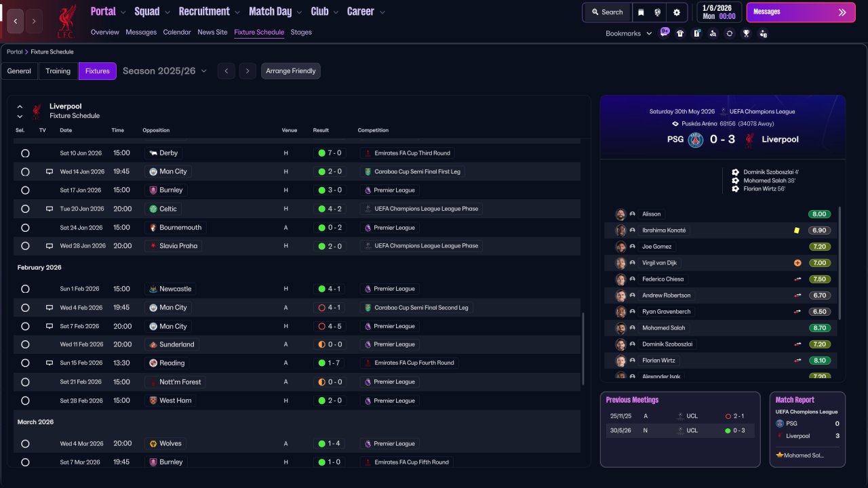This screenshot has height=488, width=868.
Task: Open the Search button
Action: point(607,12)
